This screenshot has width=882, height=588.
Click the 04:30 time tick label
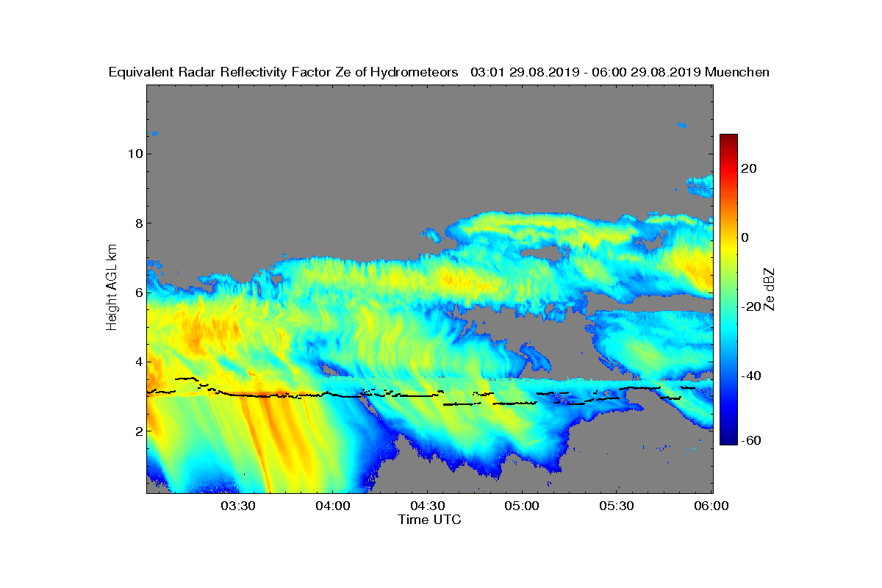428,506
